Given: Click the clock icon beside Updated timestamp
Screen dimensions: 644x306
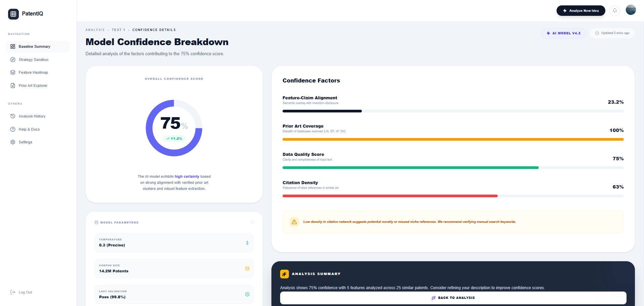Looking at the screenshot, I should pos(597,33).
